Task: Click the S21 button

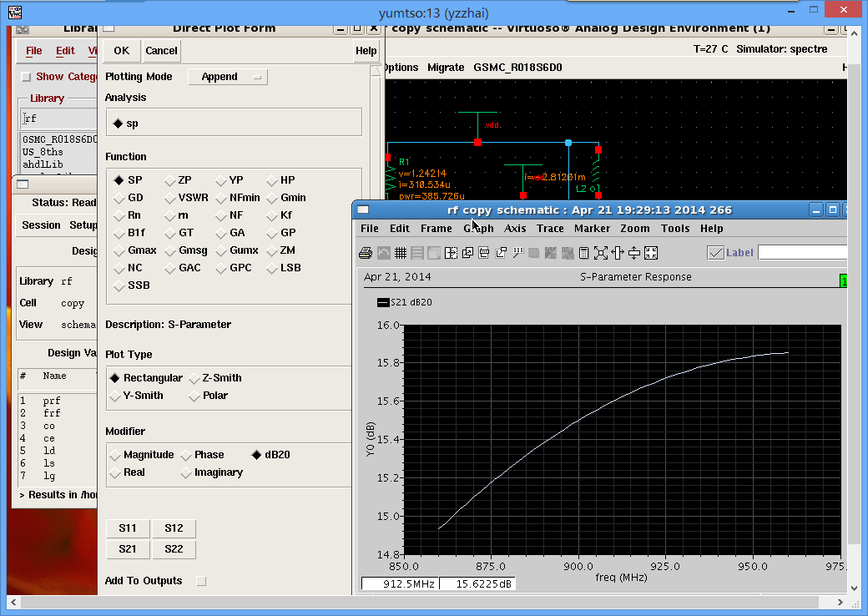Action: click(x=127, y=549)
